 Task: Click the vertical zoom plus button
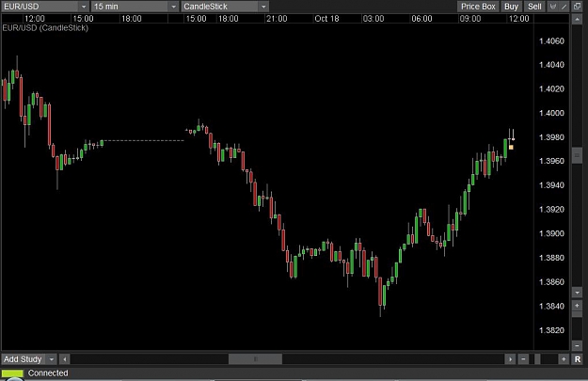577,305
